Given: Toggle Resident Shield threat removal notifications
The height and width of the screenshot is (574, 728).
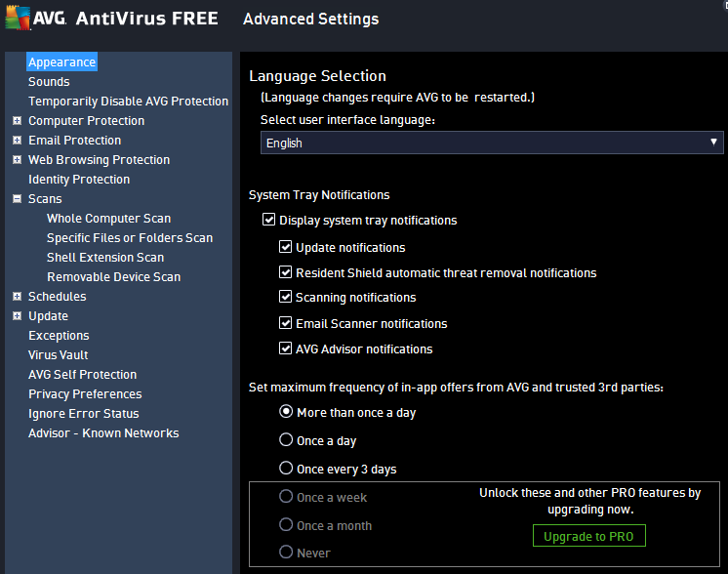Looking at the screenshot, I should point(285,271).
